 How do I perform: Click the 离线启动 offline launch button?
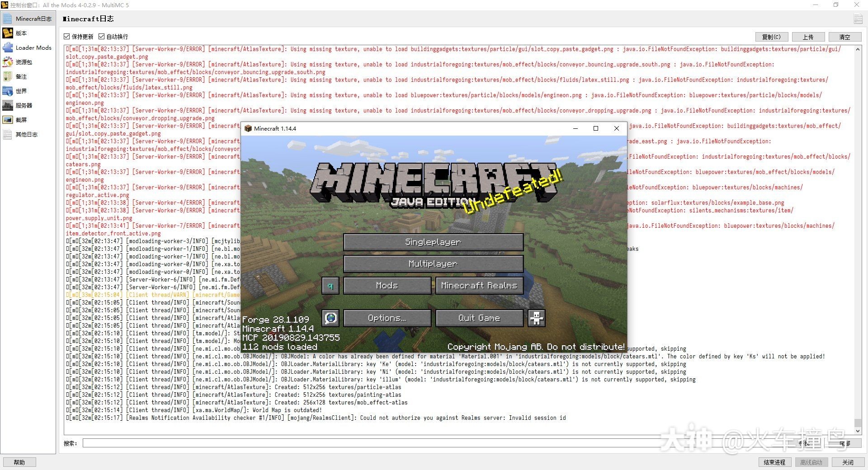click(811, 462)
